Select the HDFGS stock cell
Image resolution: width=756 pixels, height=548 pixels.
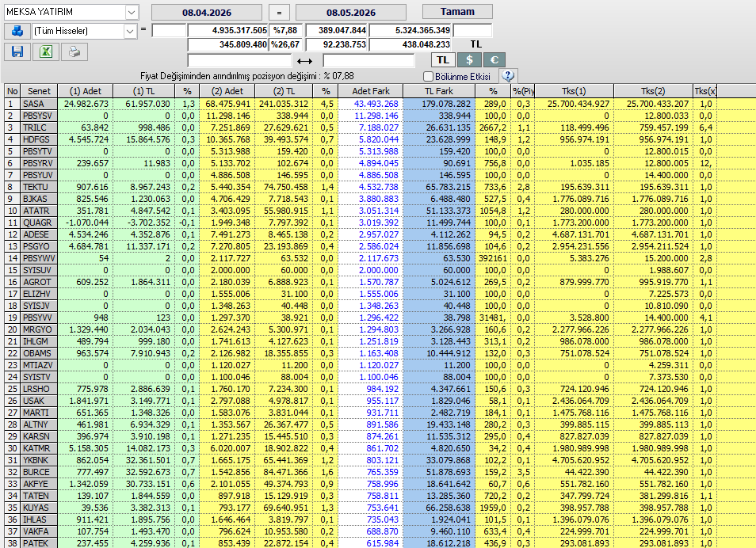click(x=39, y=139)
